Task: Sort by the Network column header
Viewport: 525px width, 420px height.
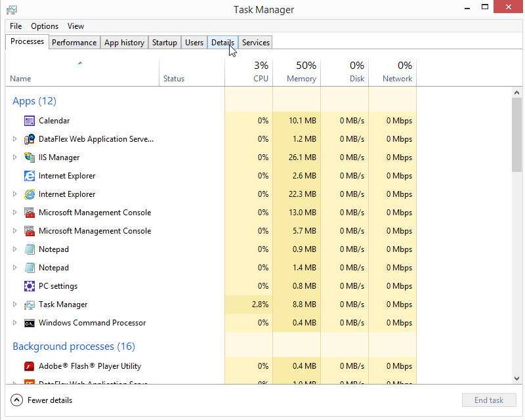Action: 392,73
